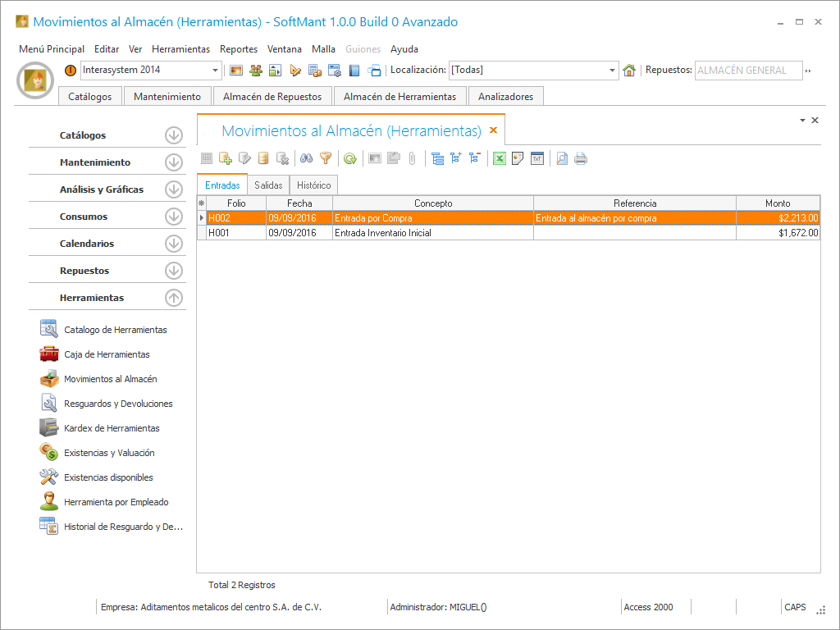Click the binoculars search icon
This screenshot has height=630, width=840.
(x=307, y=158)
